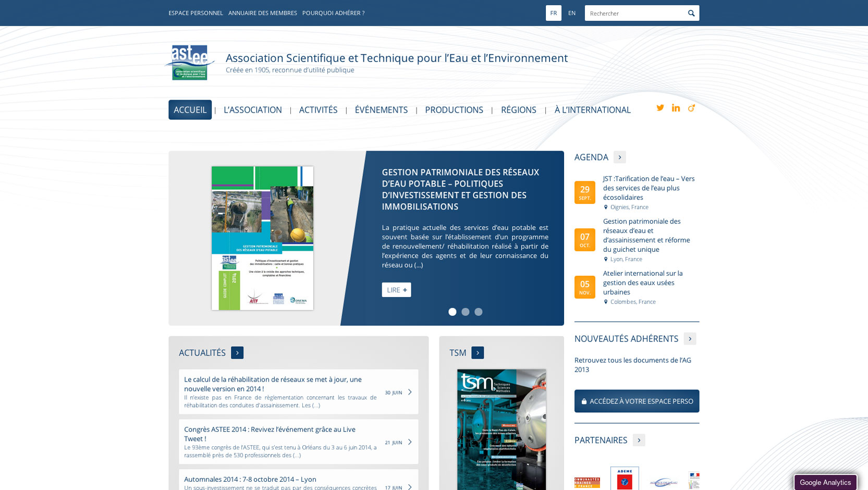The height and width of the screenshot is (490, 868).
Task: Expand the Agenda section arrow
Action: [x=620, y=157]
